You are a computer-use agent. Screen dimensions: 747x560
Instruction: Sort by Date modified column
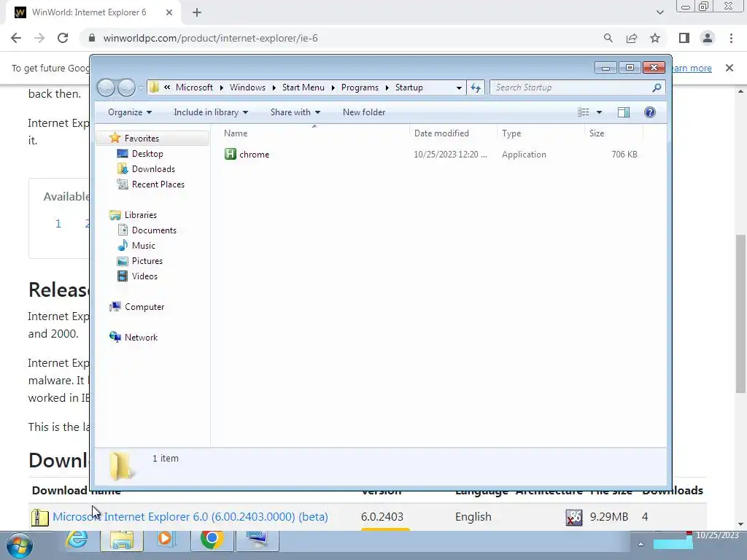point(453,133)
